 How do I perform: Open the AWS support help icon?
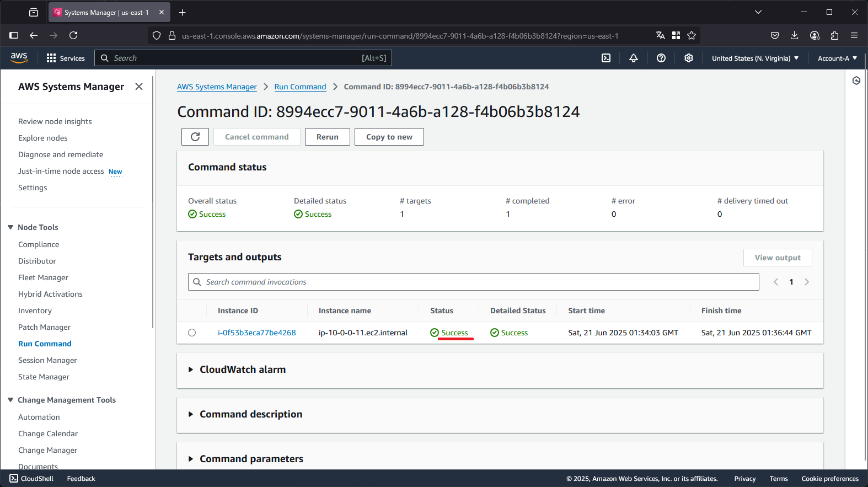[661, 58]
